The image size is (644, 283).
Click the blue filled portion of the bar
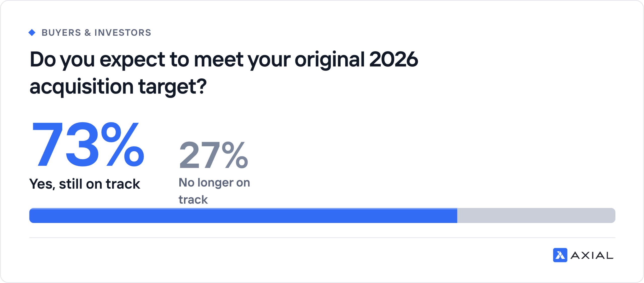point(243,215)
